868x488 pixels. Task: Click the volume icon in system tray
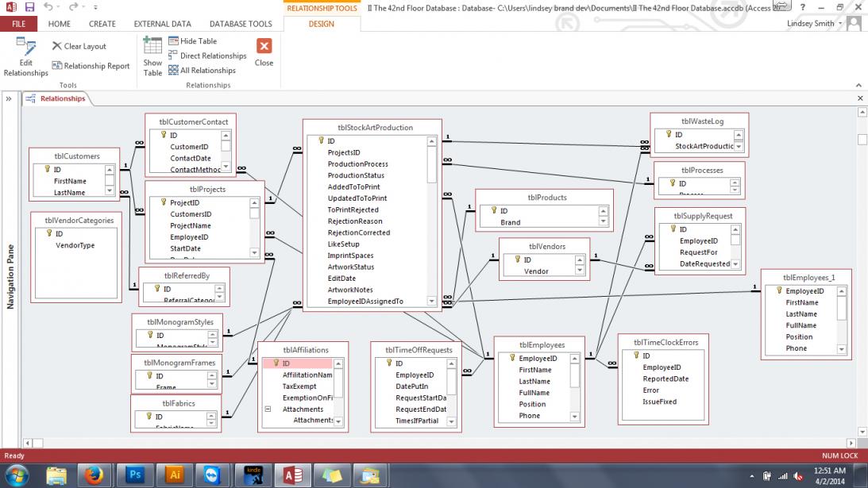(797, 476)
